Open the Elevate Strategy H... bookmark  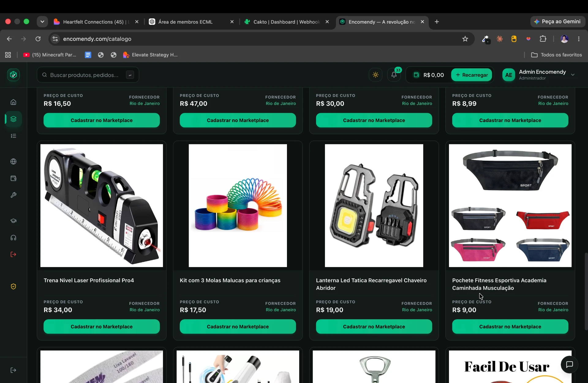(x=150, y=55)
